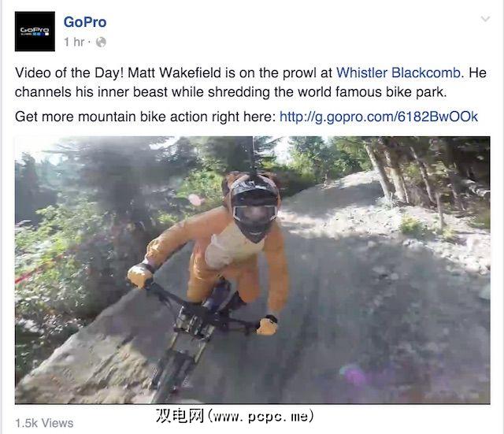The width and height of the screenshot is (504, 434).
Task: Click the rider's glove on left handlebar
Action: click(x=140, y=275)
